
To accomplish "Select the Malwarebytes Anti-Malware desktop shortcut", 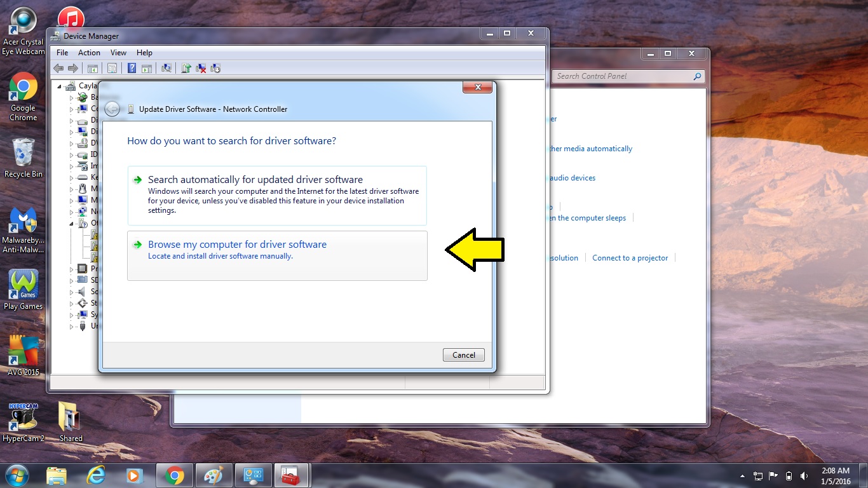I will [24, 230].
